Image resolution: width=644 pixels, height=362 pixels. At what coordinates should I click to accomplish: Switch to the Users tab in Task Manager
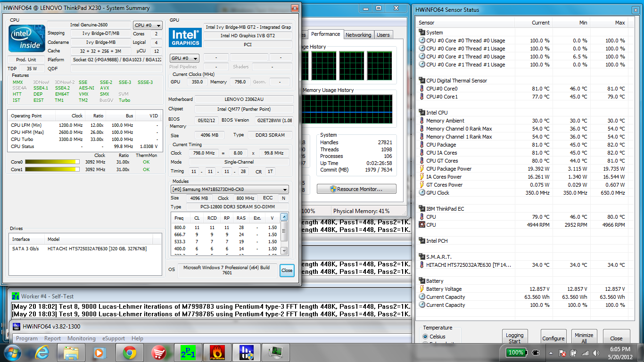pos(383,35)
